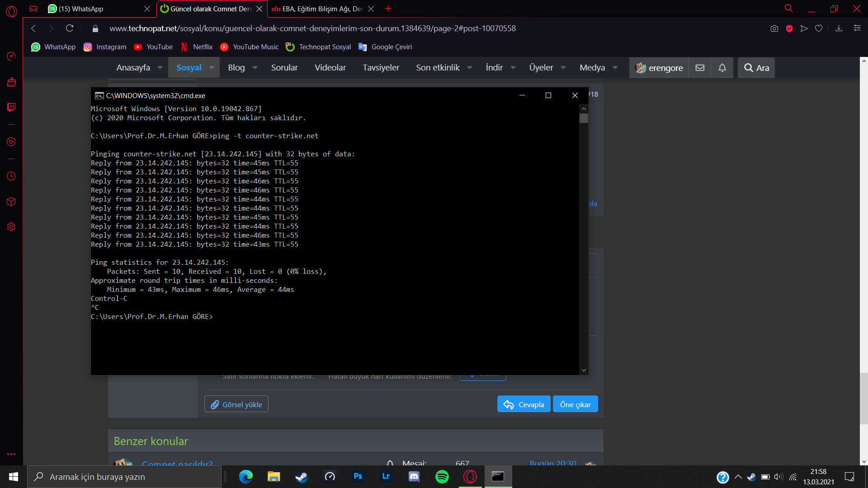Toggle bookmark heart icon in address bar
Image resolution: width=868 pixels, height=488 pixels.
pyautogui.click(x=819, y=28)
